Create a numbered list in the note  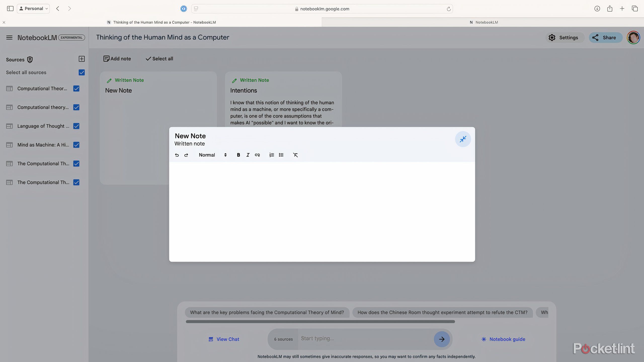(x=271, y=155)
